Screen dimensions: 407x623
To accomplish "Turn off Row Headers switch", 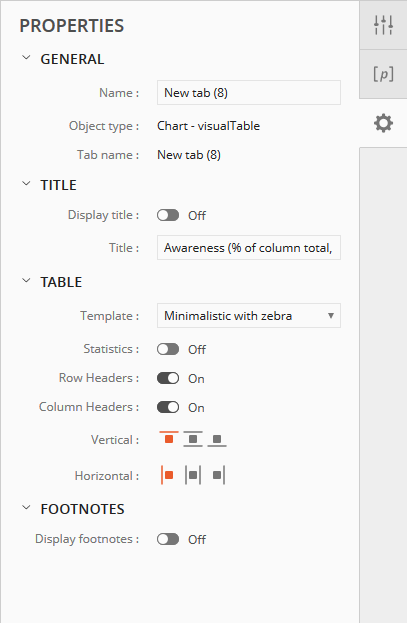I will (168, 378).
